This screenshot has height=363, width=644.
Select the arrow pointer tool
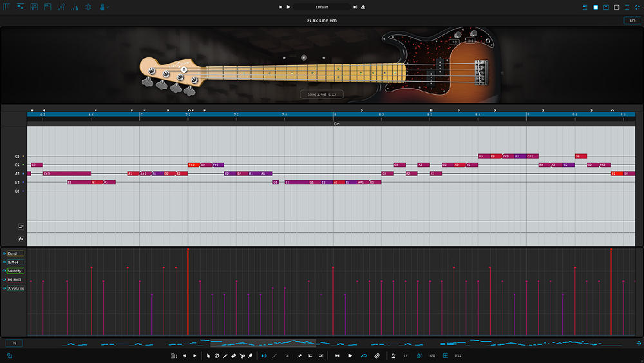pos(208,356)
